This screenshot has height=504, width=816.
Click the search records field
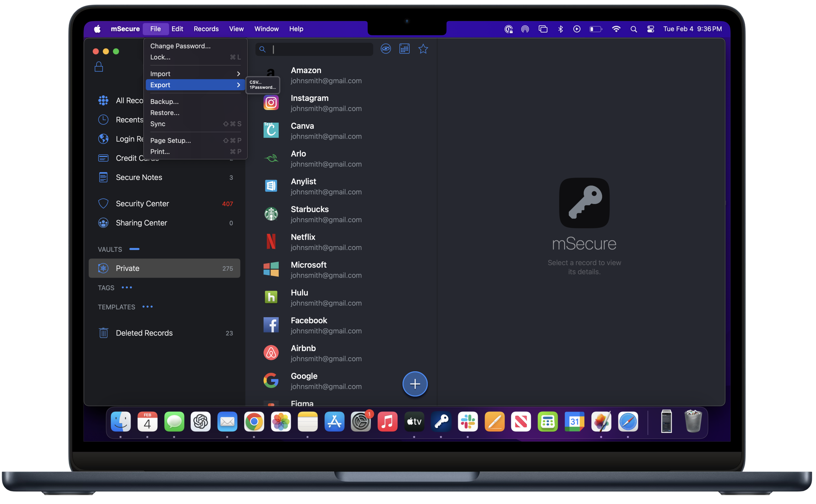[x=320, y=49]
